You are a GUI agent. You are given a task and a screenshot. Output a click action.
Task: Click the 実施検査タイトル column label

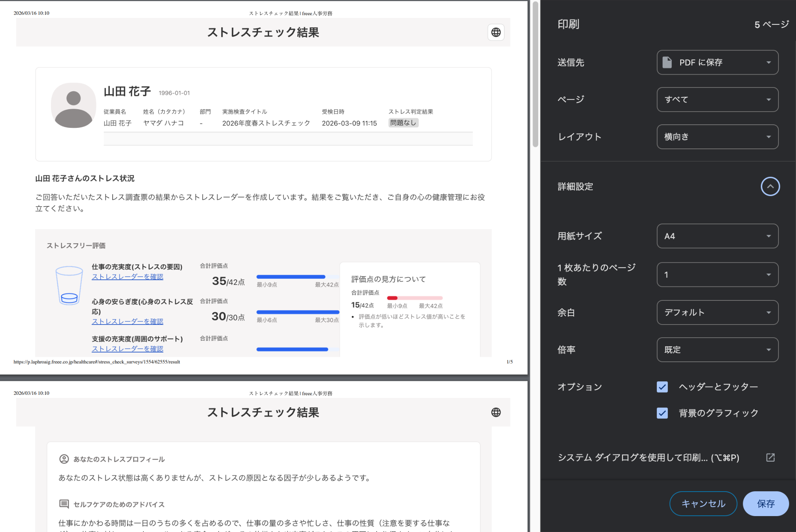click(x=244, y=112)
